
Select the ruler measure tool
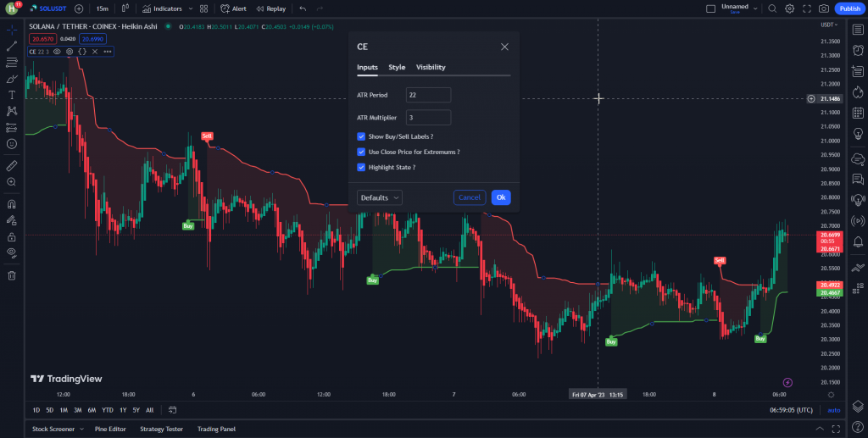12,165
